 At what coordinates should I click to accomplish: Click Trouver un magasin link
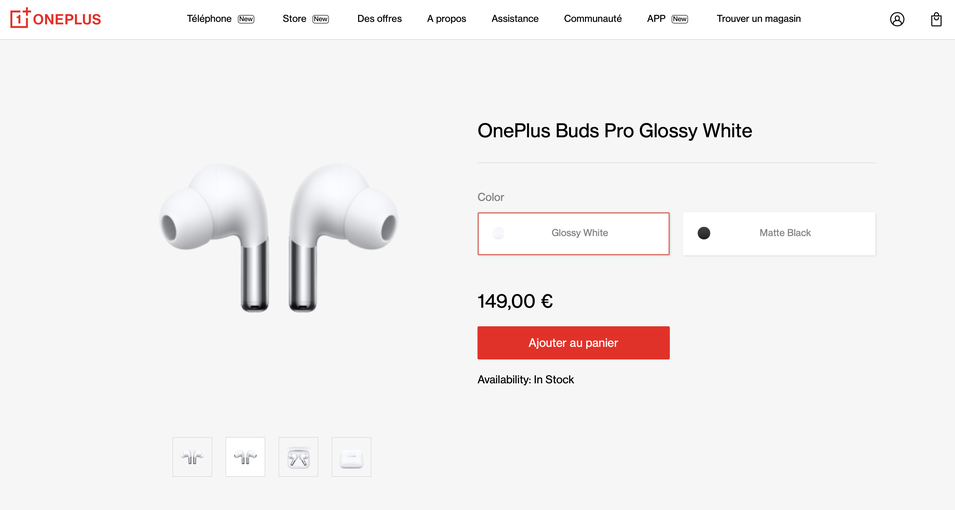pos(758,19)
